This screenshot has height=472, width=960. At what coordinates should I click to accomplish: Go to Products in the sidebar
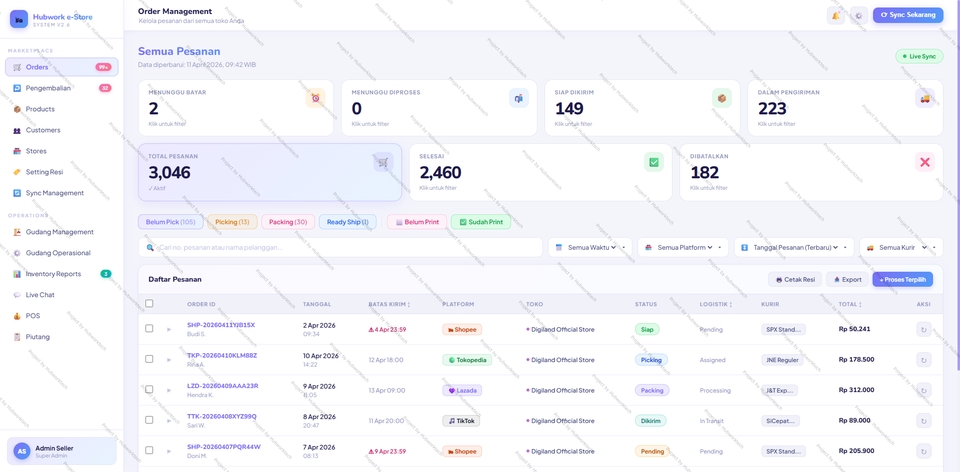61,109
